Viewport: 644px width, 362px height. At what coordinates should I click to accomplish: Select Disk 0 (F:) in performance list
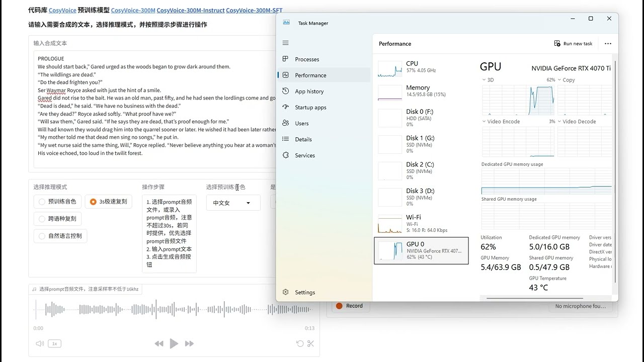coord(421,118)
